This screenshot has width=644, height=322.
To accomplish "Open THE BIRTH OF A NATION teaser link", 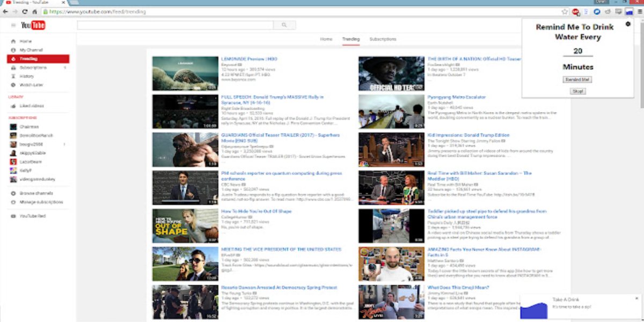I will pos(474,59).
